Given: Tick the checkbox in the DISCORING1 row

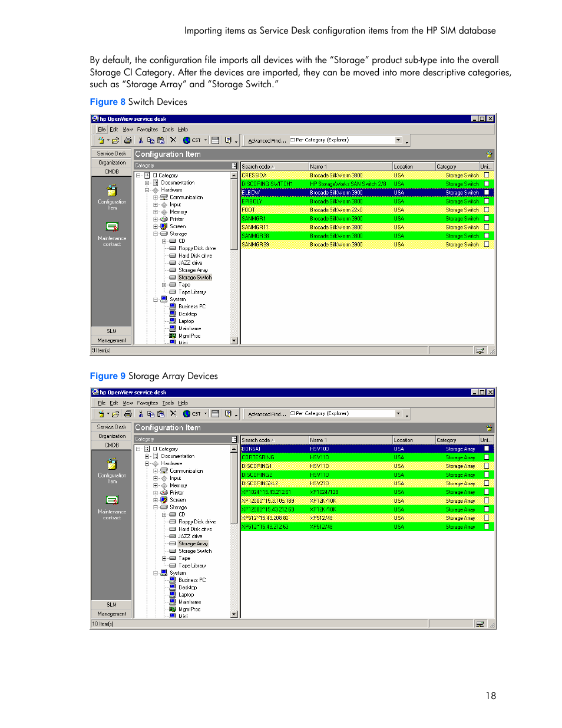Looking at the screenshot, I should coord(487,466).
